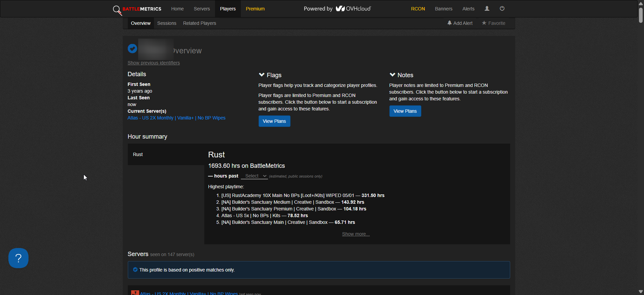
Task: Click the blue verified check badge
Action: [x=132, y=49]
